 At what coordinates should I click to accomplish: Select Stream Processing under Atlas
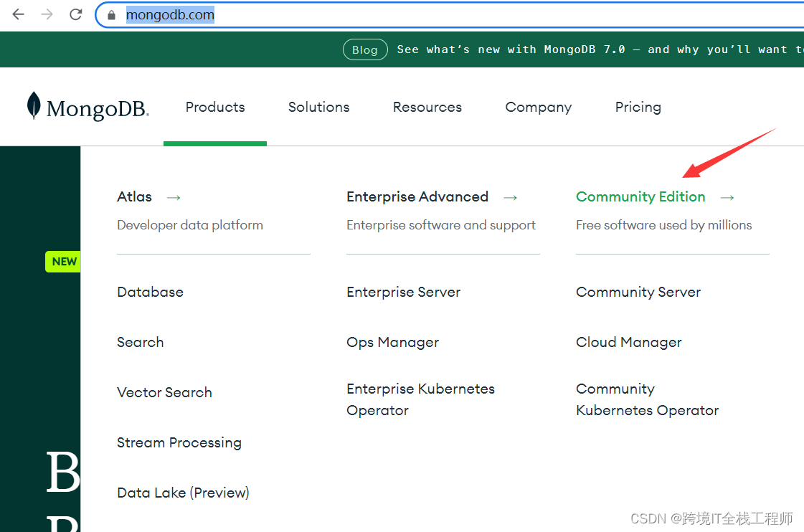click(179, 443)
